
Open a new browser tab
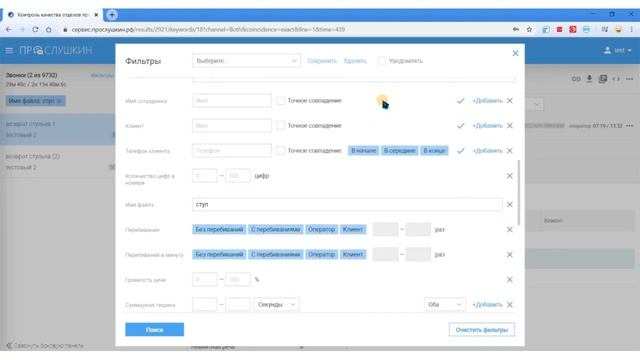tap(112, 15)
